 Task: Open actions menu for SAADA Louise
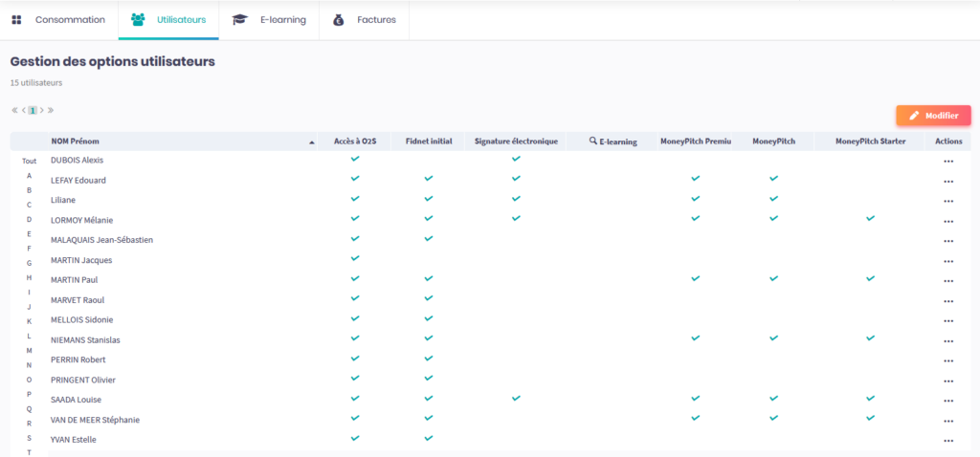[x=947, y=401]
